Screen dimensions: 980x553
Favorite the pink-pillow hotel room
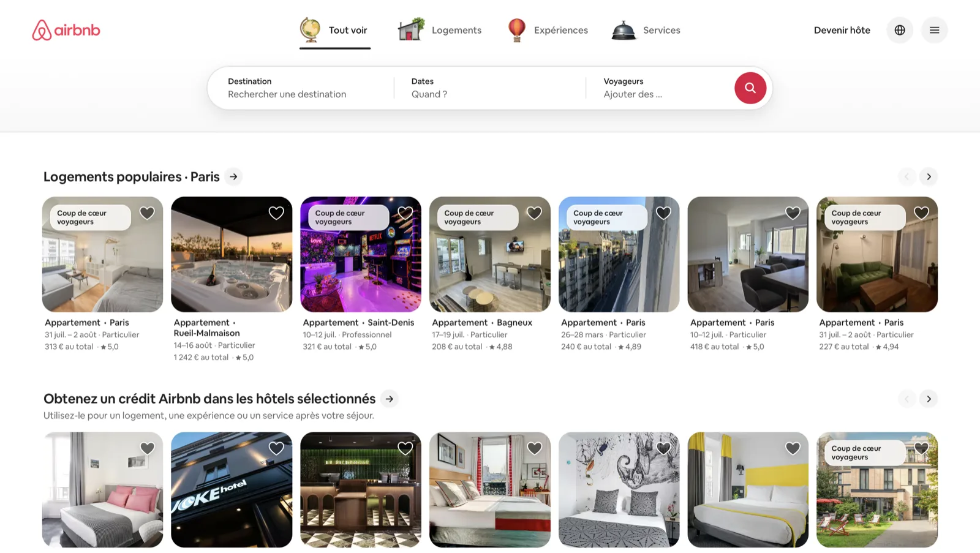(147, 448)
